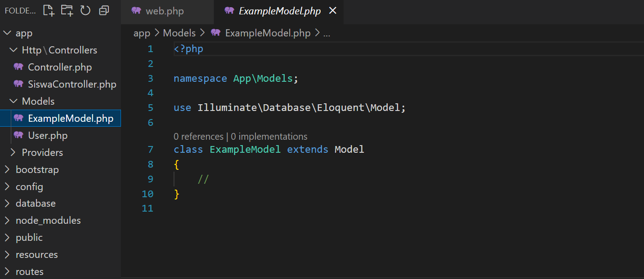Switch to the web.php tab
Image resolution: width=644 pixels, height=279 pixels.
(x=164, y=11)
